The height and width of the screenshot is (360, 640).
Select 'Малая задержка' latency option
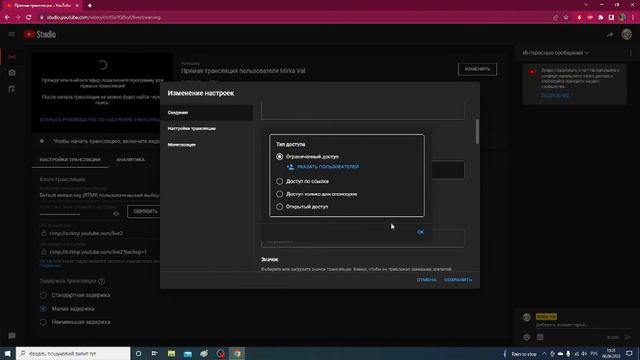pyautogui.click(x=43, y=309)
